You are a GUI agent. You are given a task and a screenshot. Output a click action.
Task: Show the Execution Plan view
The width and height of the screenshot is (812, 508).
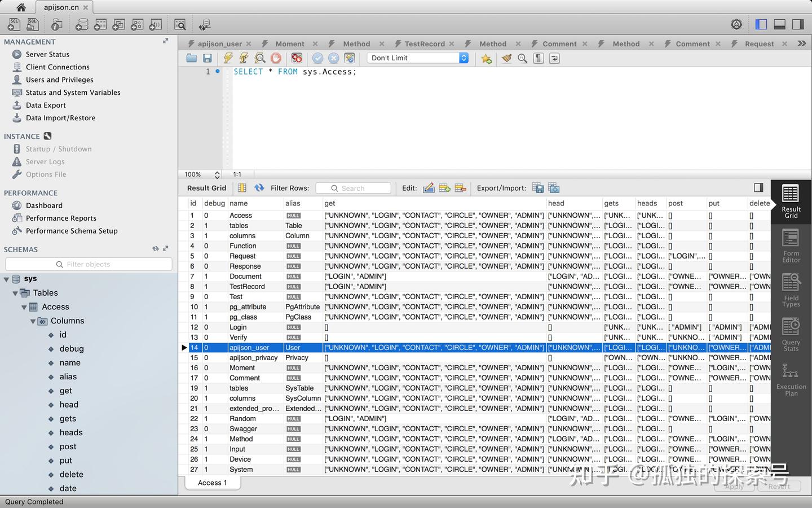pyautogui.click(x=791, y=379)
